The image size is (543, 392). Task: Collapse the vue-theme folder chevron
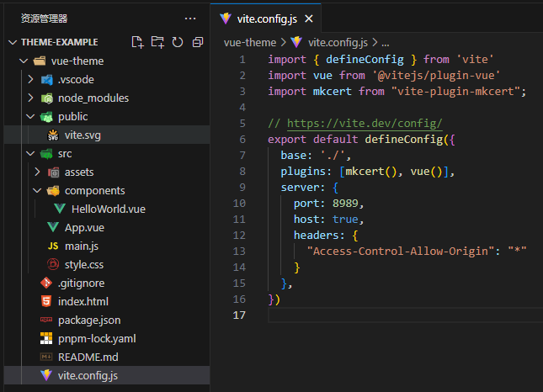(24, 61)
